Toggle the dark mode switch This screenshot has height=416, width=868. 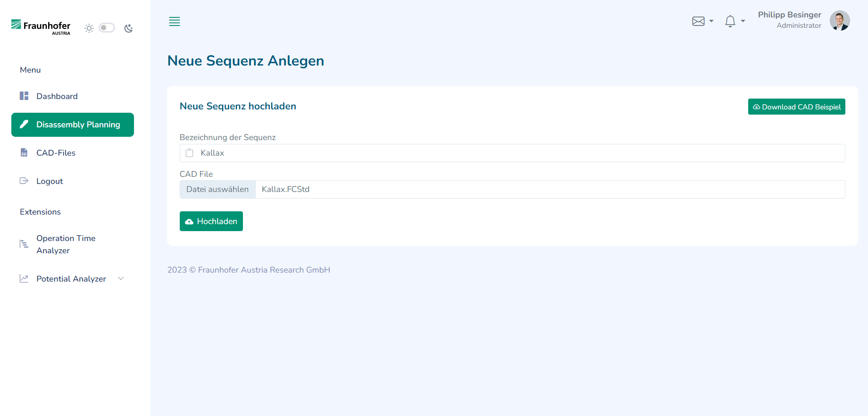click(x=107, y=28)
